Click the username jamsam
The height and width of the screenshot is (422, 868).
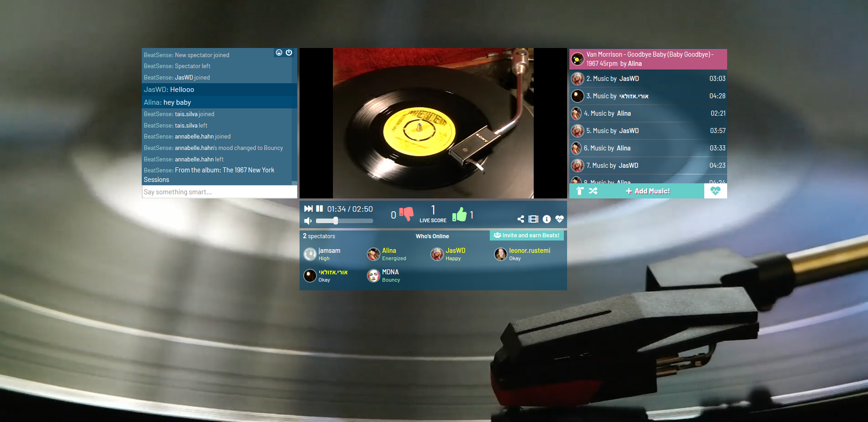point(329,251)
